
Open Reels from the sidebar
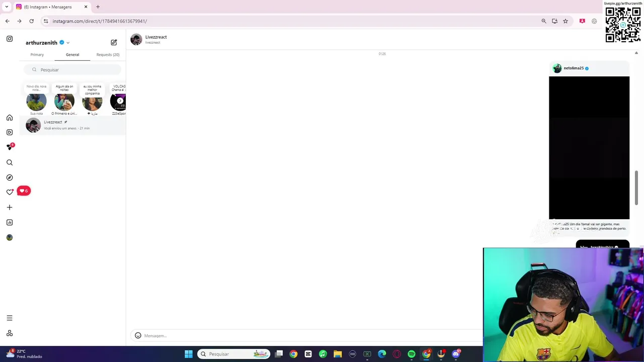10,132
